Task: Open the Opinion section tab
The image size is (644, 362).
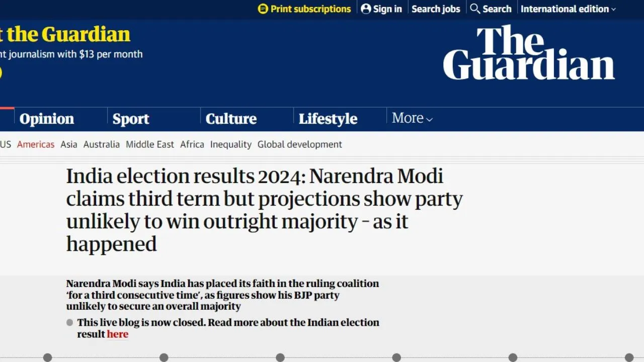Action: (47, 119)
